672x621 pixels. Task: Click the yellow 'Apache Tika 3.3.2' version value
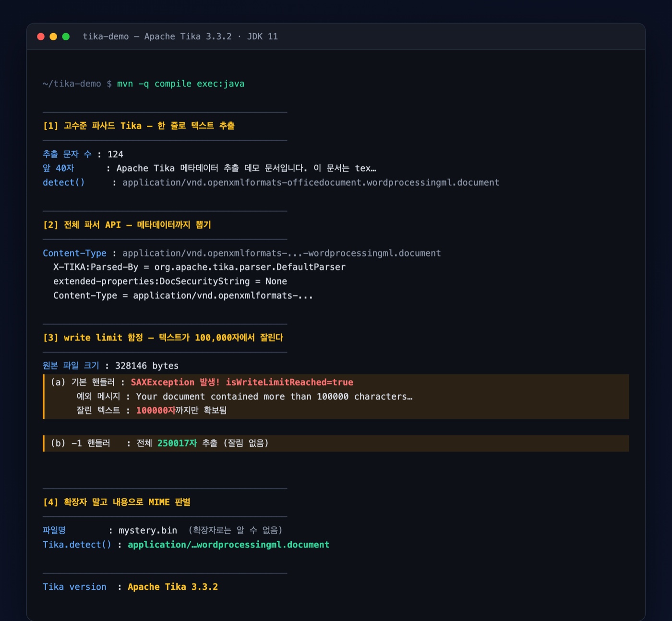[173, 587]
